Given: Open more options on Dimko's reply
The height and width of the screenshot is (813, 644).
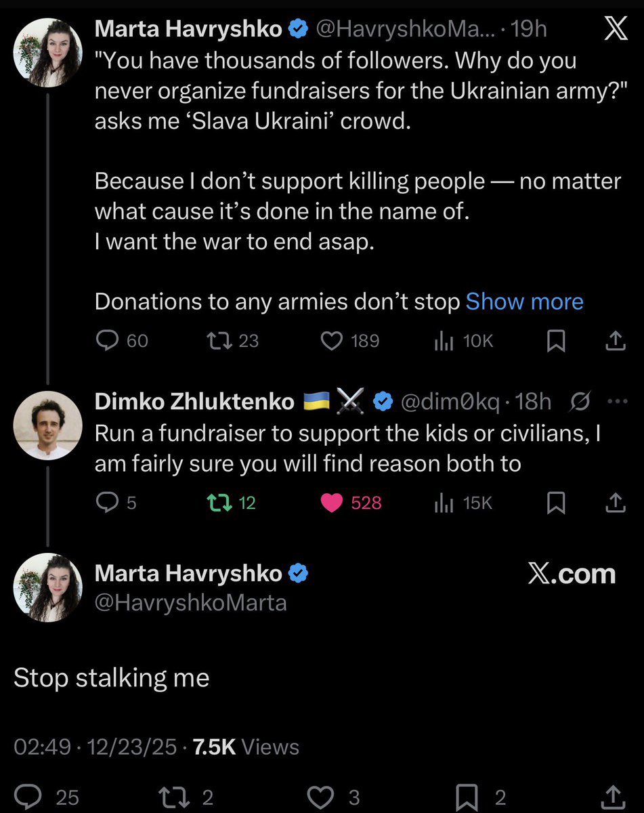Looking at the screenshot, I should pos(618,402).
